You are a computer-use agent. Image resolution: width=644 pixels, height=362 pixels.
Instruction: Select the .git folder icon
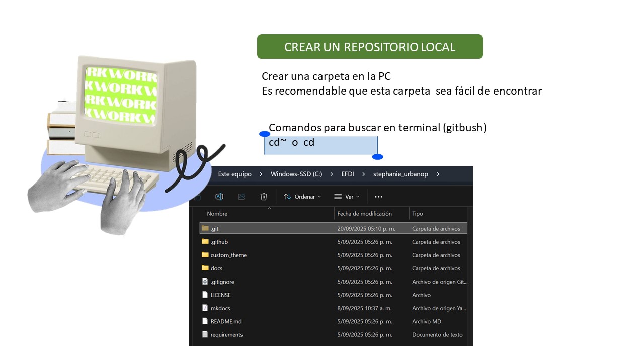coord(205,228)
